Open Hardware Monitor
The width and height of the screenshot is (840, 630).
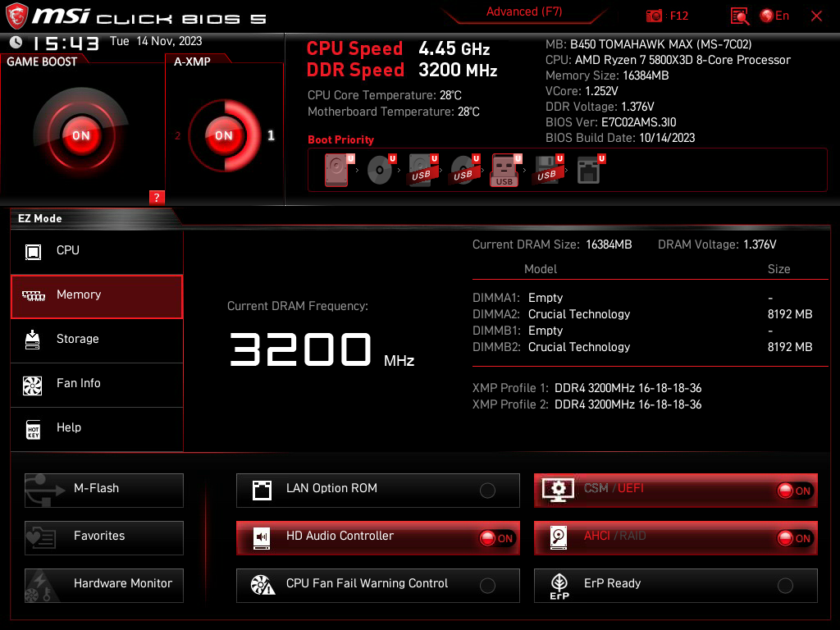pos(104,586)
